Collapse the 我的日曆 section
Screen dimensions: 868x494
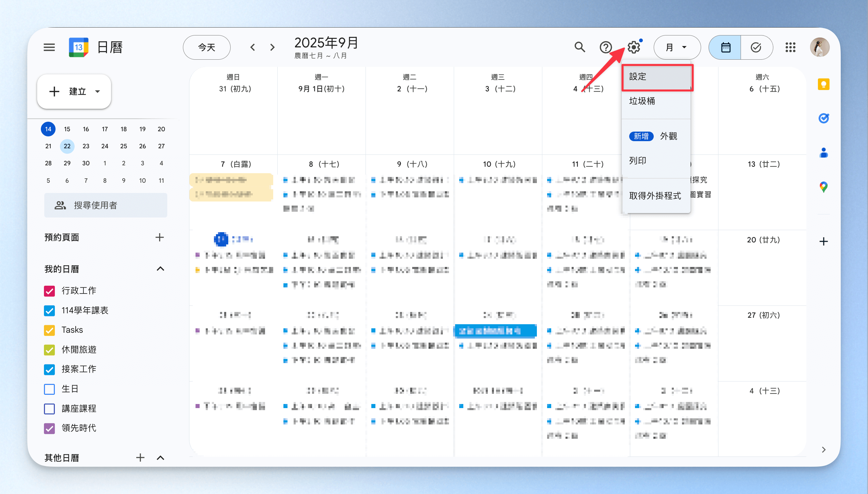(160, 269)
